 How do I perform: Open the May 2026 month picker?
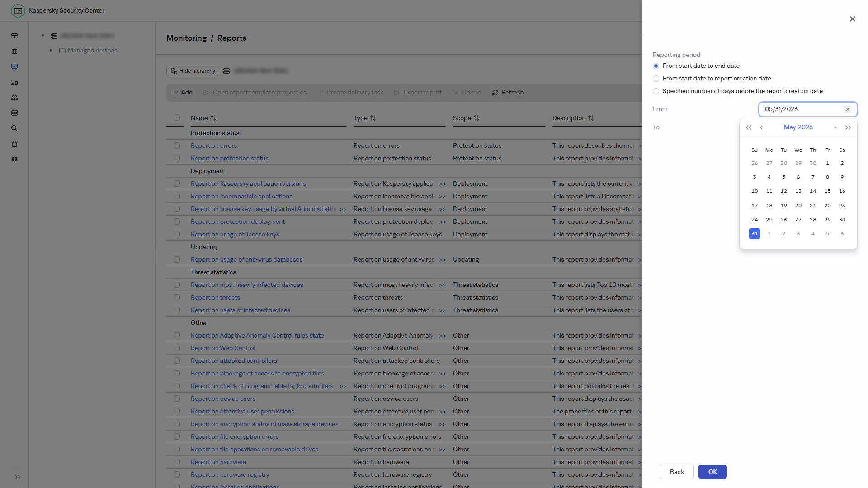pos(798,127)
